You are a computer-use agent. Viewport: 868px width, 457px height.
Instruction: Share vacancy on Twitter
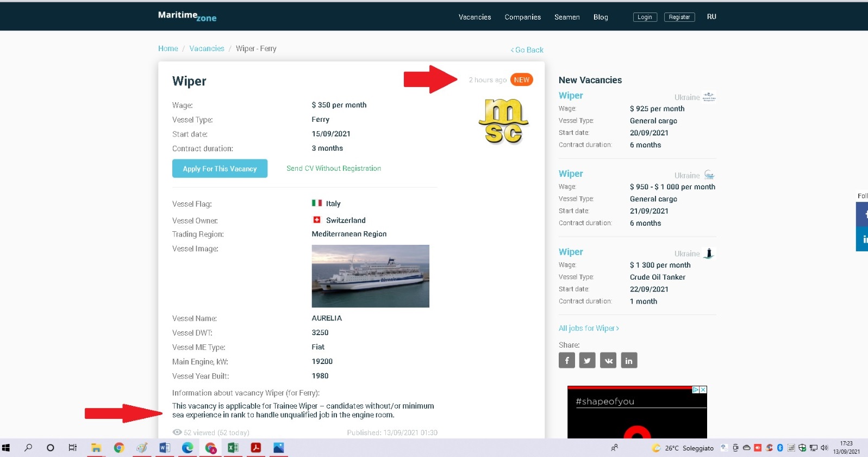(x=587, y=360)
